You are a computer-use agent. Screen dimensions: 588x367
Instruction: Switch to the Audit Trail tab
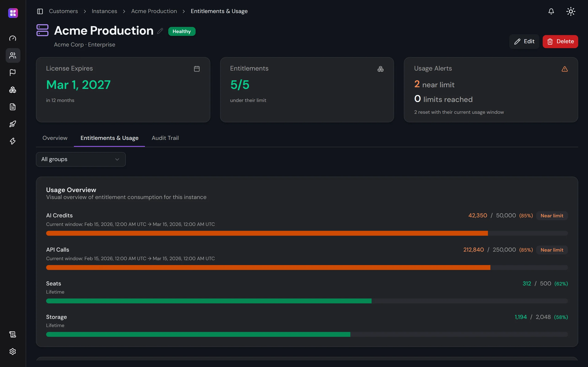pos(165,138)
